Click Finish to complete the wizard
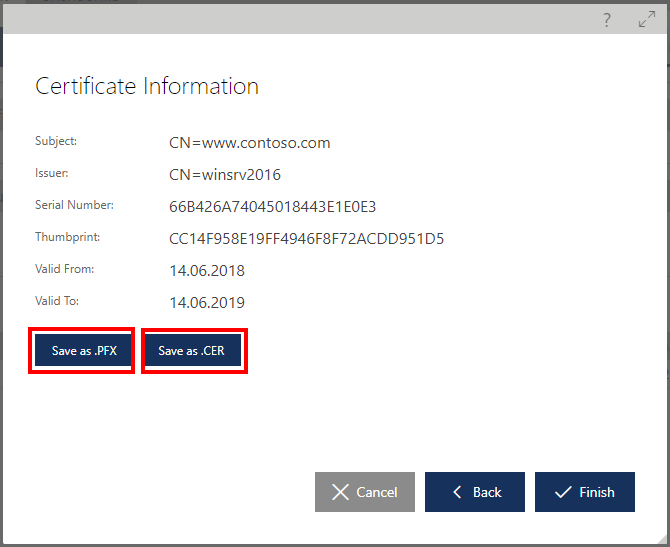The height and width of the screenshot is (547, 670). pyautogui.click(x=584, y=492)
